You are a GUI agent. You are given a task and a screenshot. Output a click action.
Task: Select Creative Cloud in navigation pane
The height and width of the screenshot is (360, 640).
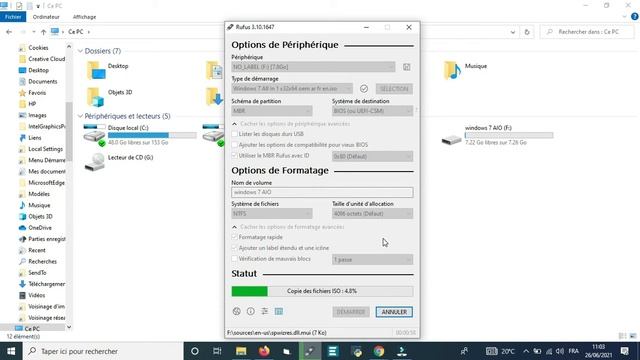47,59
